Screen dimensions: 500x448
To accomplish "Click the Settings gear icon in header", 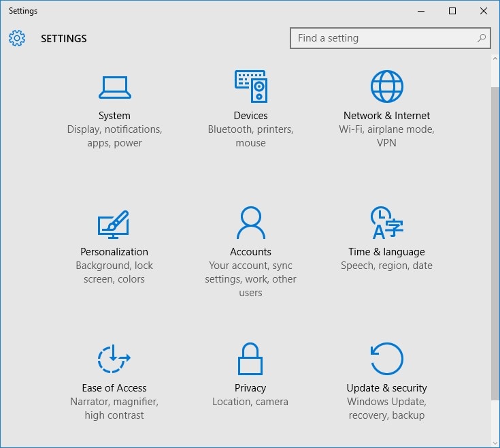I will pyautogui.click(x=17, y=38).
